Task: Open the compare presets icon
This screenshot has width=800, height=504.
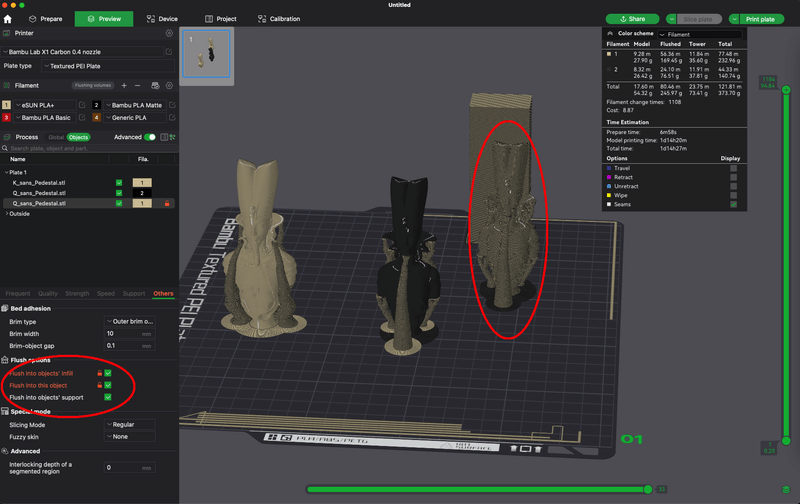Action: point(172,137)
